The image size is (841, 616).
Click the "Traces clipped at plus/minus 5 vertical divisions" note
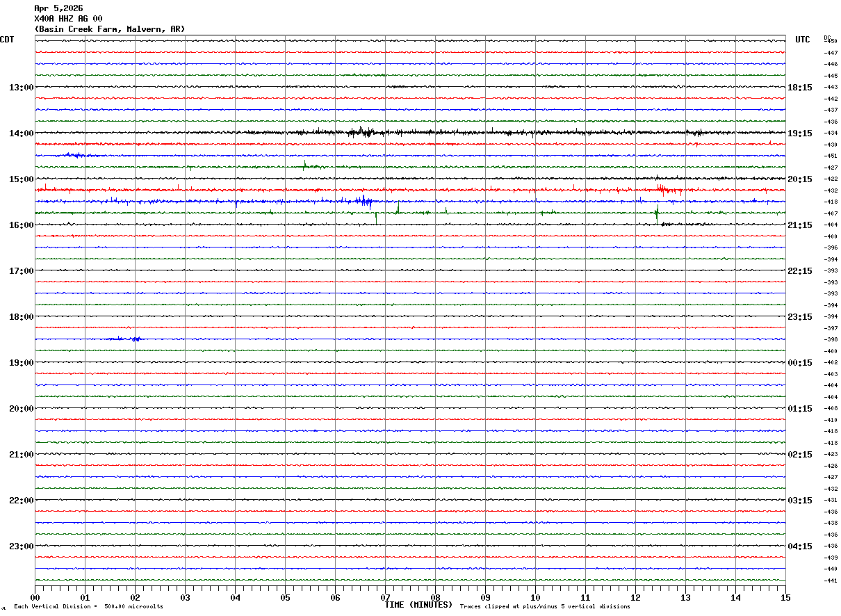pos(545,607)
